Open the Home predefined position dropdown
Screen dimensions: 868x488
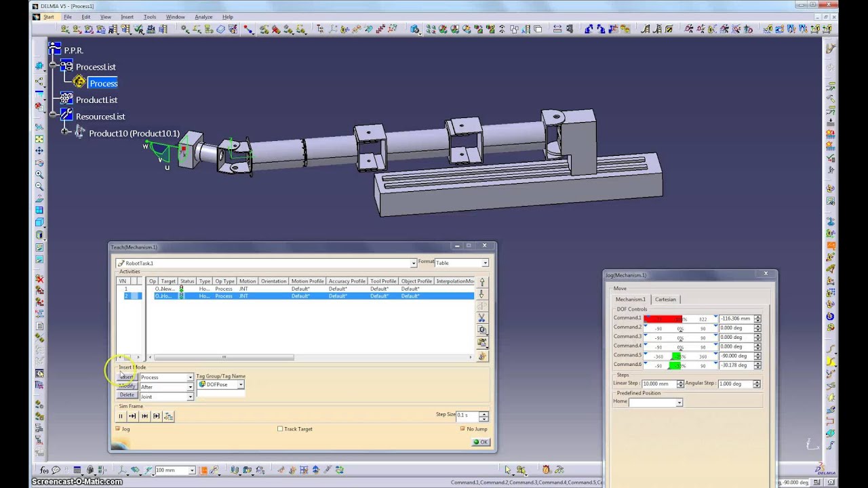click(679, 403)
